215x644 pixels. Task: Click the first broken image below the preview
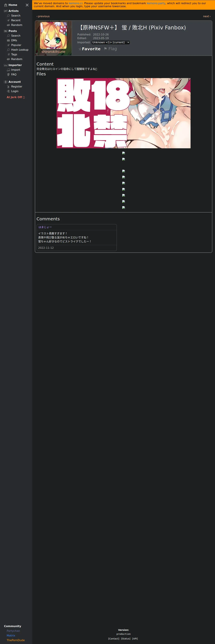(123, 153)
